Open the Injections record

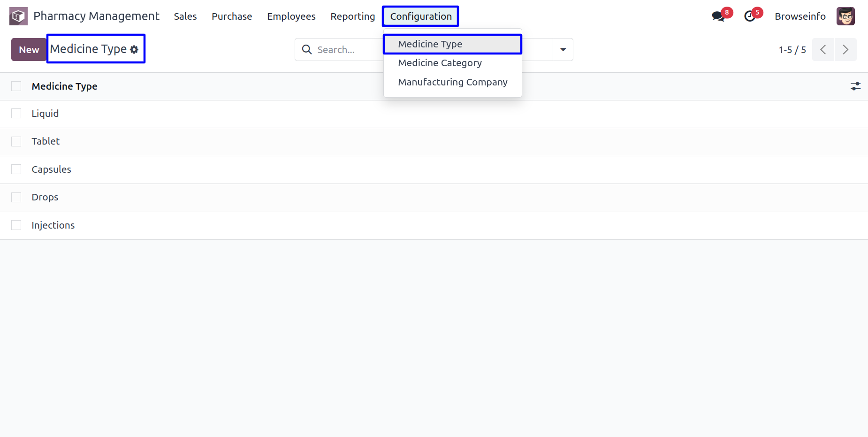point(53,225)
